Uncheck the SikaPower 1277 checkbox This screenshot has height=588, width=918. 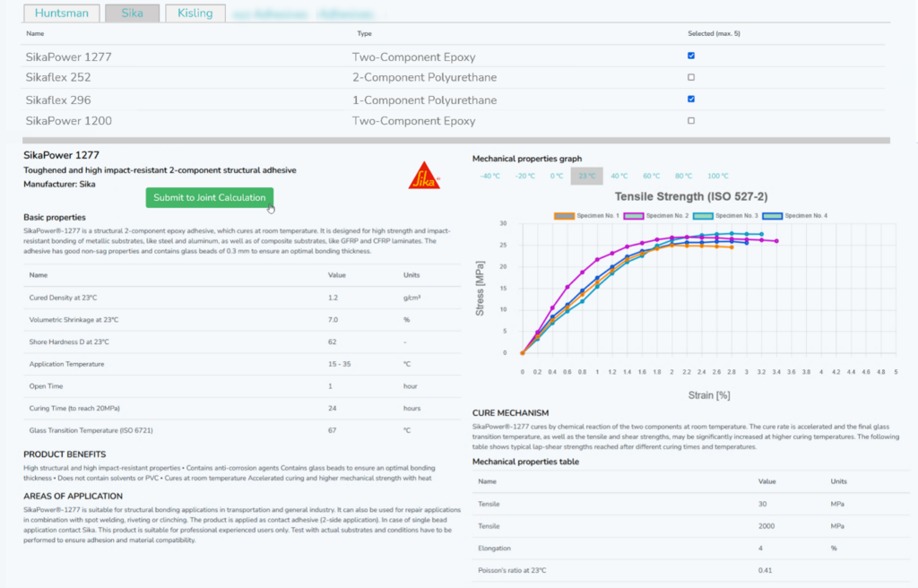point(690,56)
